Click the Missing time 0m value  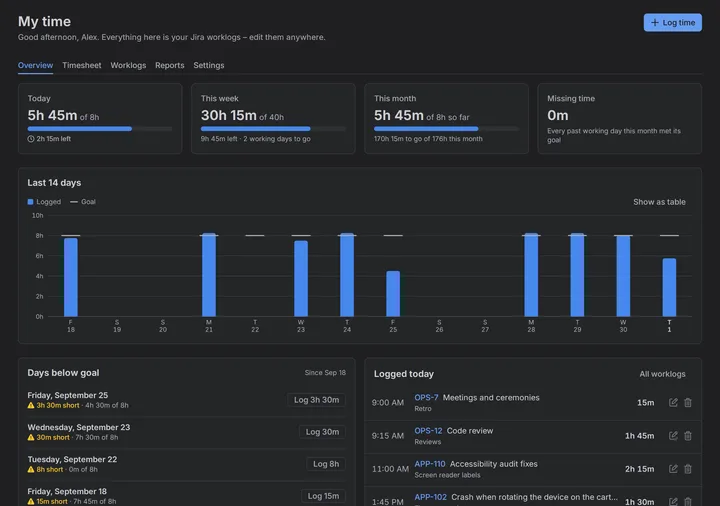click(557, 115)
